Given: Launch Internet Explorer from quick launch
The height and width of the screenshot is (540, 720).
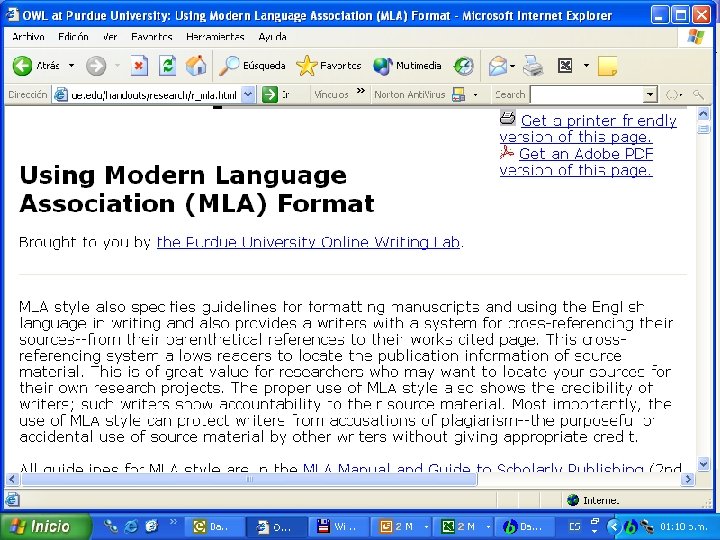Looking at the screenshot, I should (x=130, y=526).
